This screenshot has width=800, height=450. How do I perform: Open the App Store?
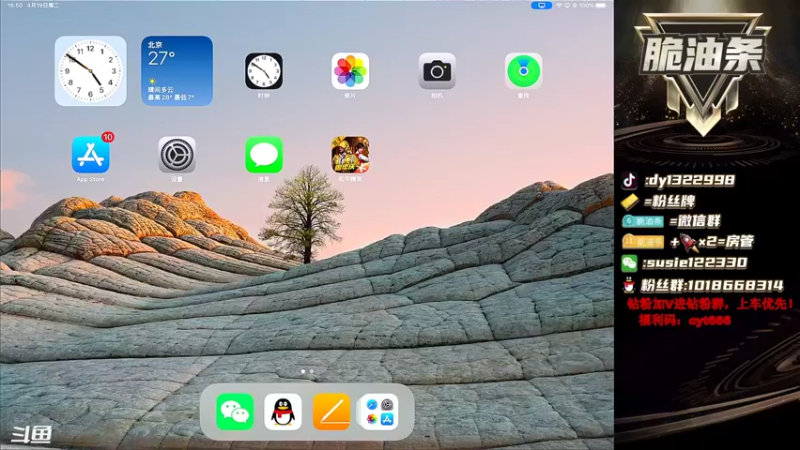tap(91, 155)
